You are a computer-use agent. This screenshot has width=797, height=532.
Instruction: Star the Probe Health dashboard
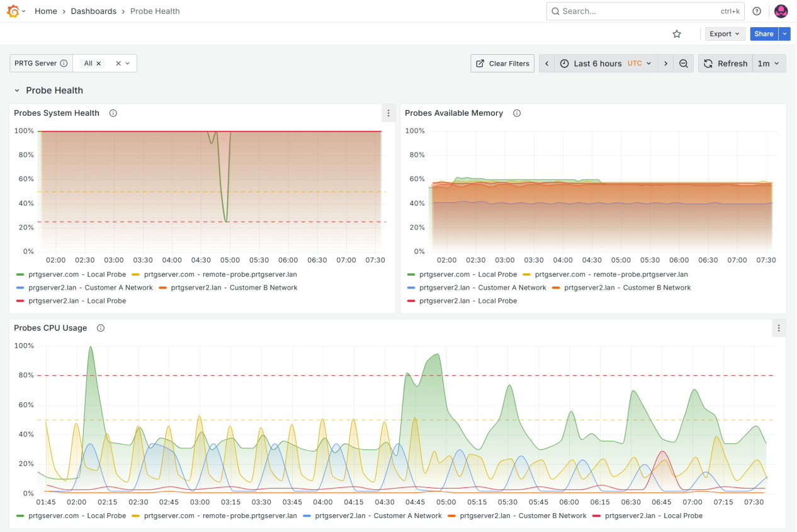tap(677, 34)
